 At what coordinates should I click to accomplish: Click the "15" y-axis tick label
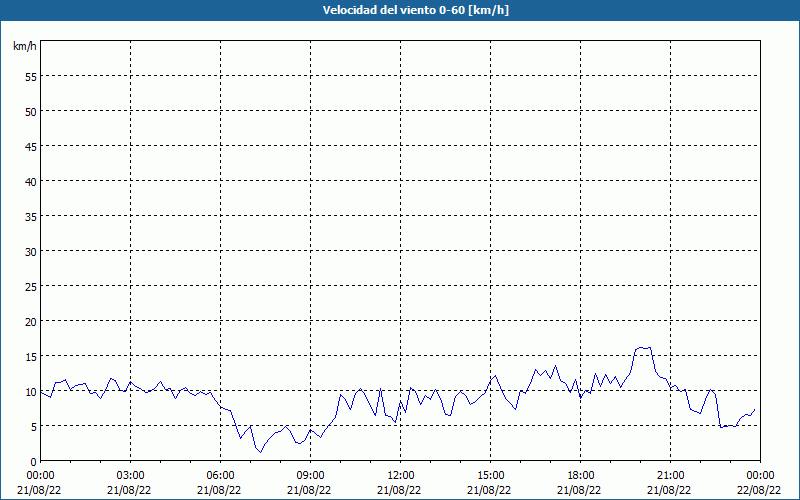pos(31,357)
